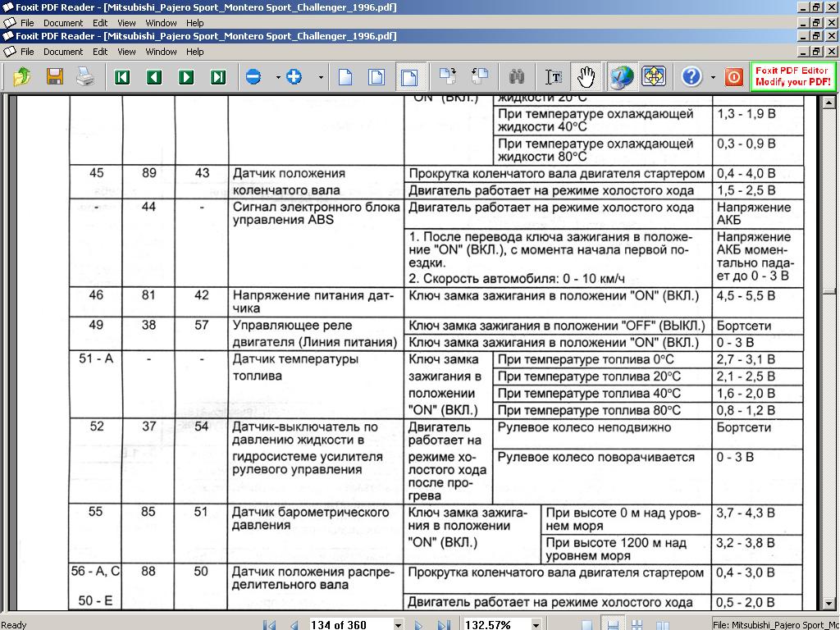Click the blue zoom out minus button
The image size is (840, 630).
[253, 77]
